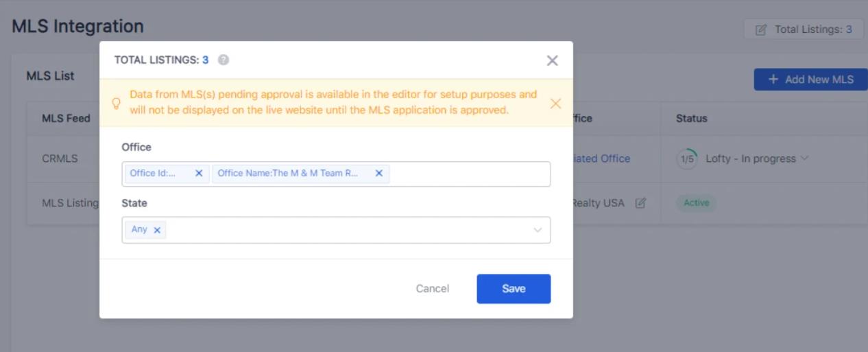
Task: Click the 1/5 progress circle indicator
Action: tap(686, 159)
